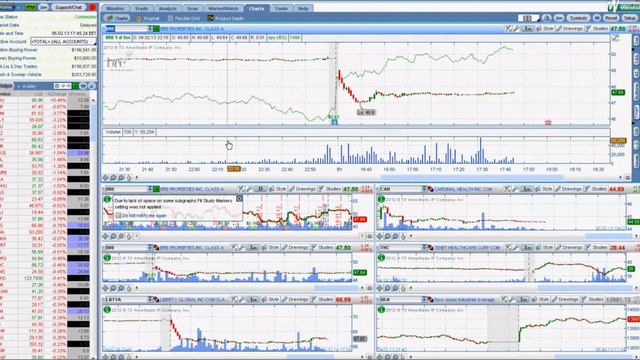
Task: Open main chart symbol dropdown arrow
Action: 150,29
